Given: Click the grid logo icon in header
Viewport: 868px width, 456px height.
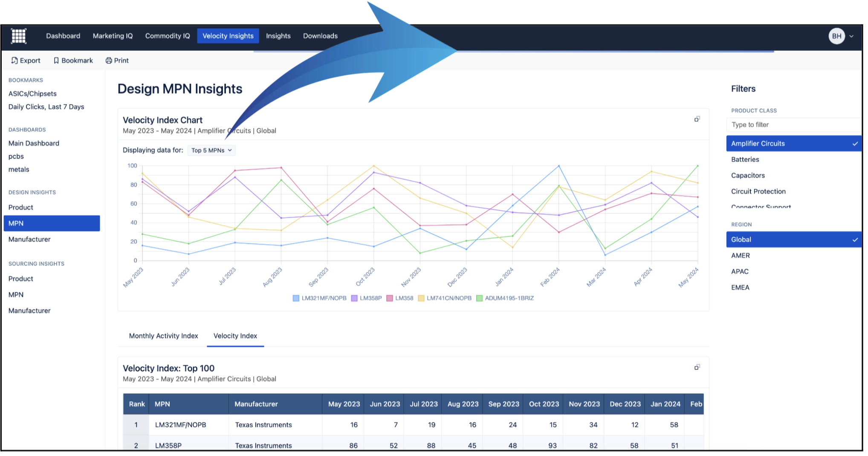Looking at the screenshot, I should point(18,36).
